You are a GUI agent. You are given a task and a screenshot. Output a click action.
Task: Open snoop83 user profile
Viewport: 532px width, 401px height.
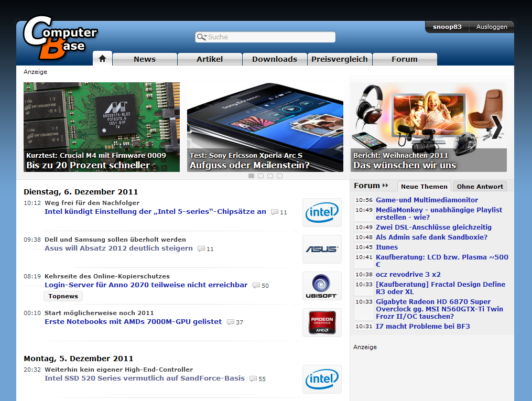447,27
